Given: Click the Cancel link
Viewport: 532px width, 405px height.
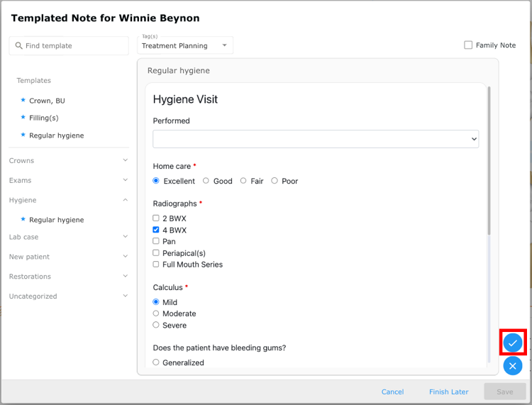Looking at the screenshot, I should tap(392, 392).
